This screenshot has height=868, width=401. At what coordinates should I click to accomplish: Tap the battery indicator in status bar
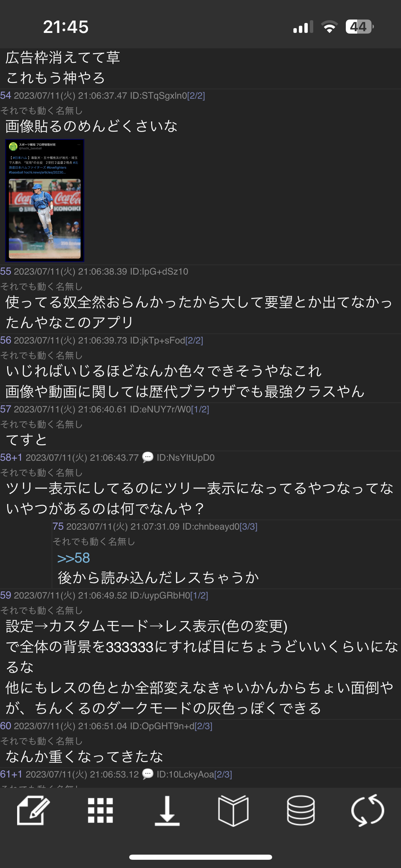tap(360, 27)
